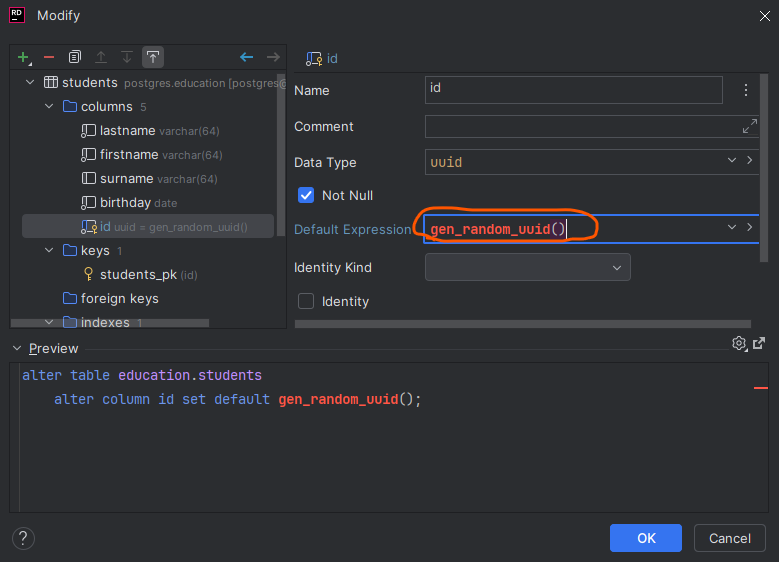The width and height of the screenshot is (779, 562).
Task: Collapse the indexes folder
Action: click(49, 322)
